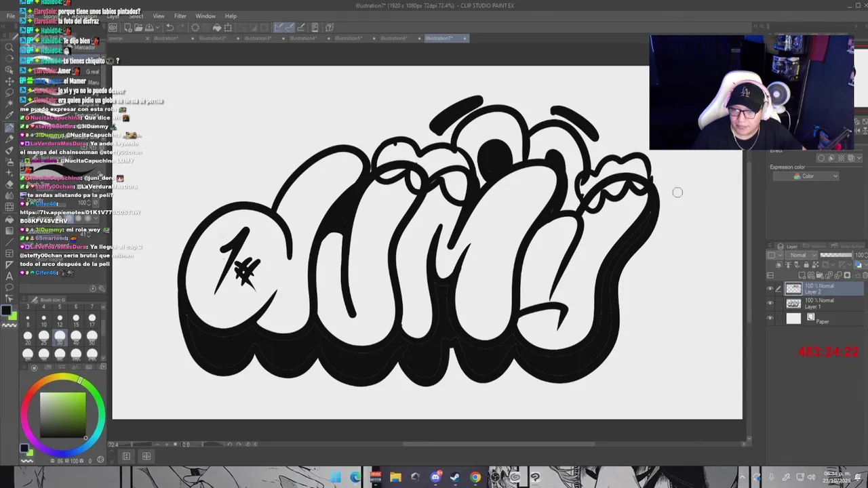Redo the last action
This screenshot has width=868, height=488.
point(181,27)
